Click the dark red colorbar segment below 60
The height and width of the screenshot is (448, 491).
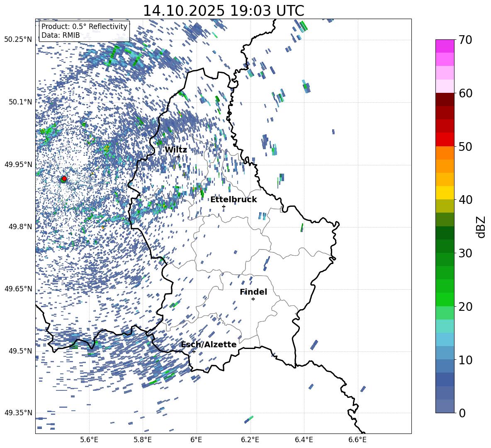445,99
